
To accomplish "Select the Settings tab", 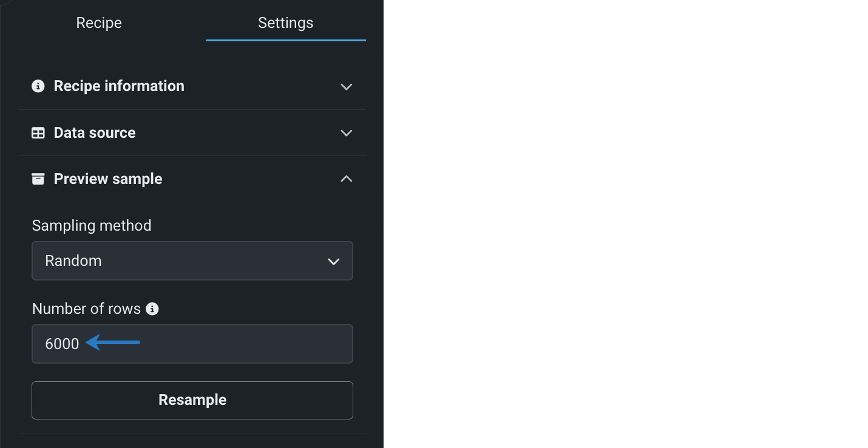I will point(285,23).
